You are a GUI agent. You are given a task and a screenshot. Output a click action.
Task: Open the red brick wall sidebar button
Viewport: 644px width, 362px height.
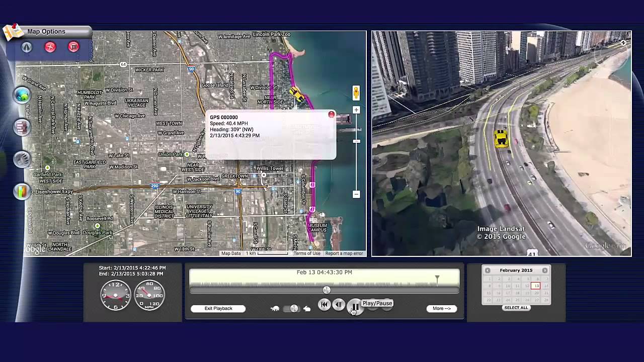coord(22,127)
